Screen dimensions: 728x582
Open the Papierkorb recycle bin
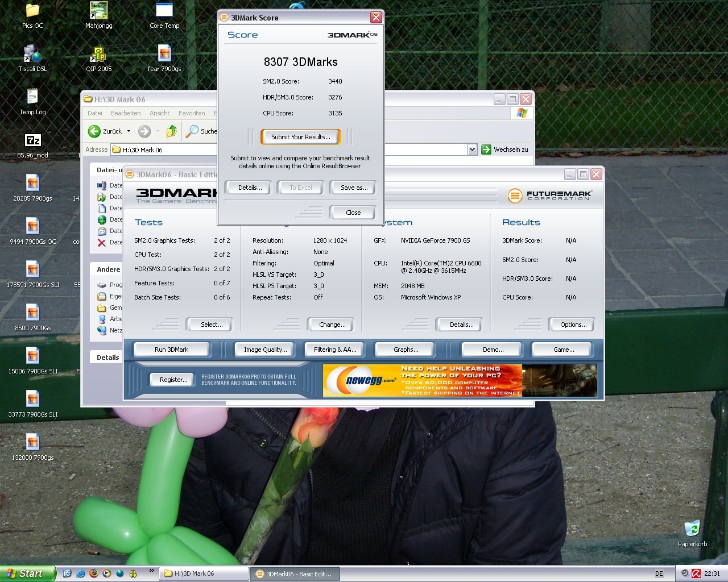point(692,534)
